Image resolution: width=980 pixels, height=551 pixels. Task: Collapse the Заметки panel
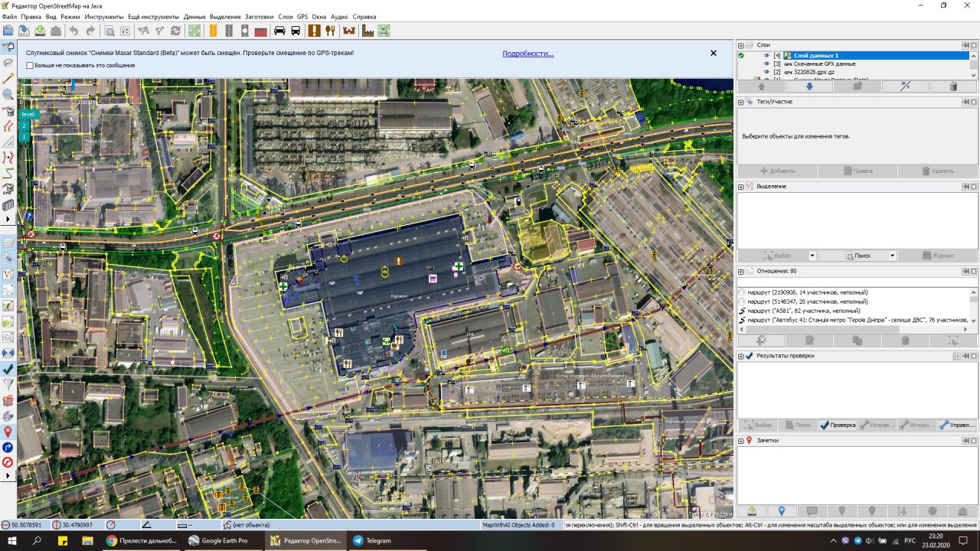741,441
